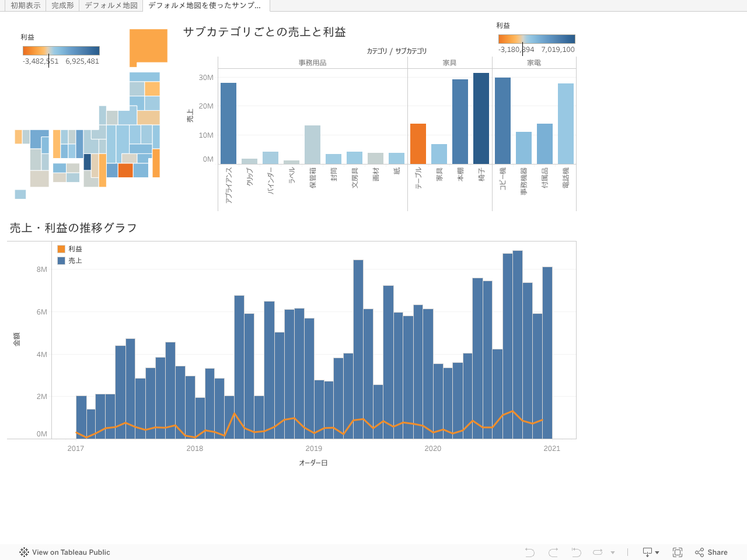Select the 椅子 bar
Image resolution: width=747 pixels, height=560 pixels.
481,118
